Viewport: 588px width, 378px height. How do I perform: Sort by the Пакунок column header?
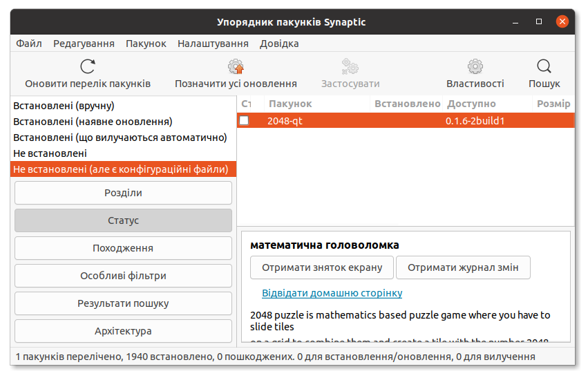pyautogui.click(x=318, y=104)
